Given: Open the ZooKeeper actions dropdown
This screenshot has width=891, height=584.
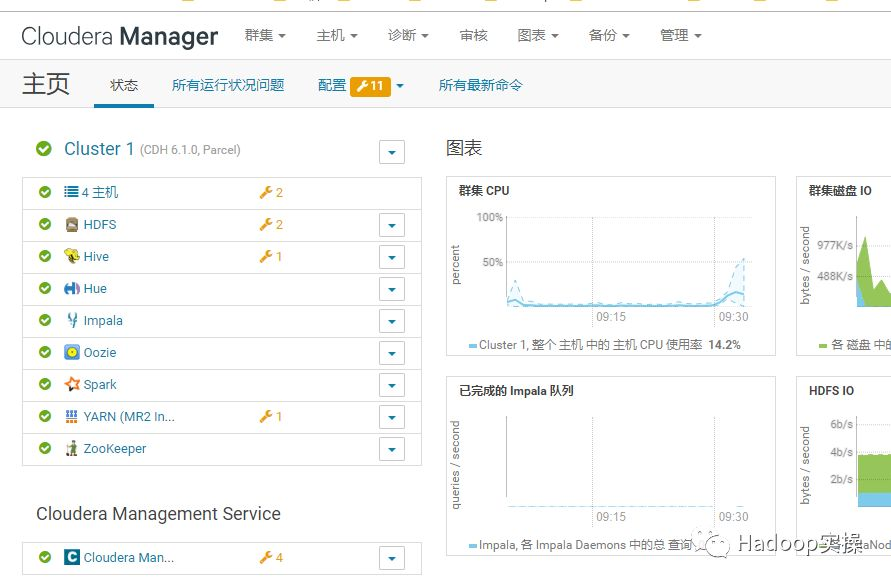Looking at the screenshot, I should 392,449.
